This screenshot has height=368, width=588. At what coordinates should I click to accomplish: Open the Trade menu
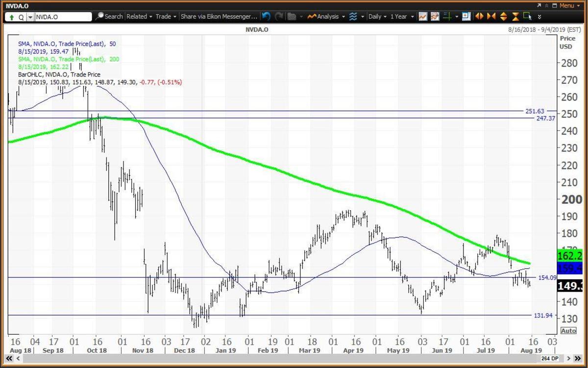[166, 17]
